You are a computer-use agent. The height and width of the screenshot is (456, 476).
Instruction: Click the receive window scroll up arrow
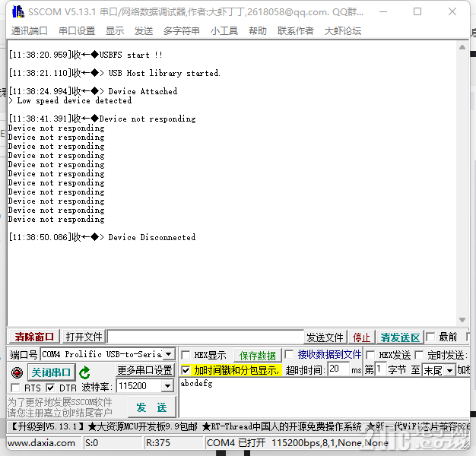pyautogui.click(x=462, y=47)
